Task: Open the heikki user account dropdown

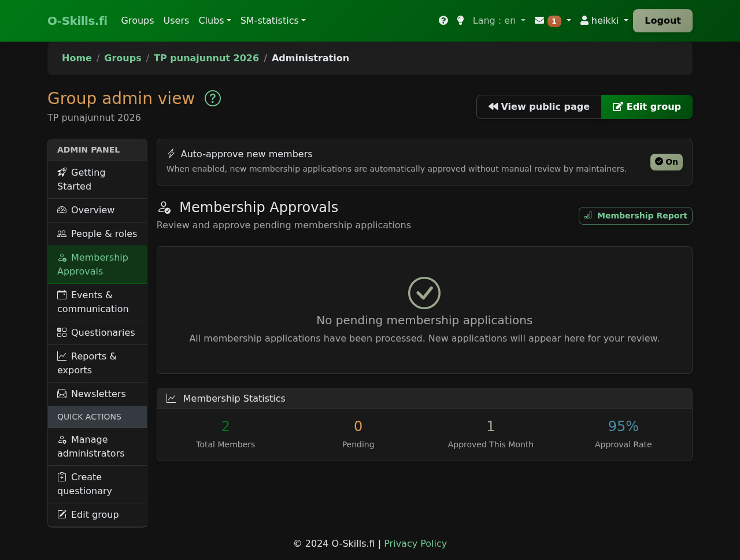Action: click(x=604, y=21)
